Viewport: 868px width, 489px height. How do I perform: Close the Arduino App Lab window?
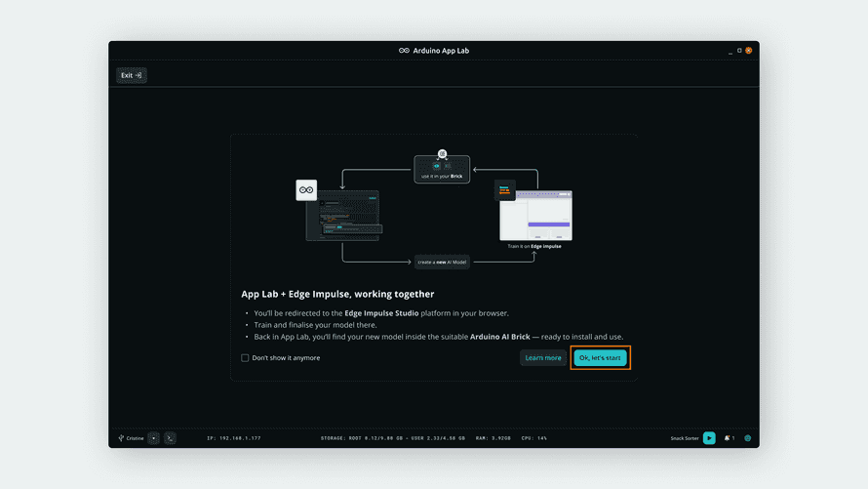(x=748, y=51)
